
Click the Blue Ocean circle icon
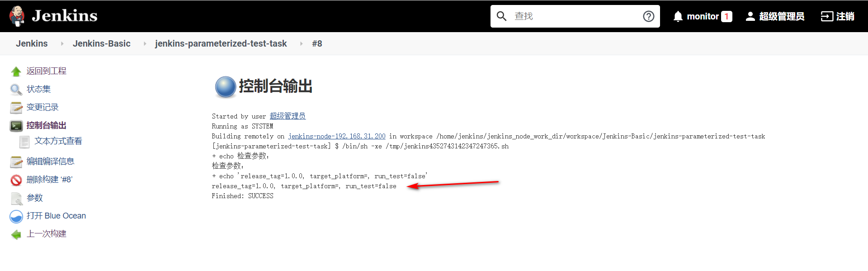click(16, 217)
